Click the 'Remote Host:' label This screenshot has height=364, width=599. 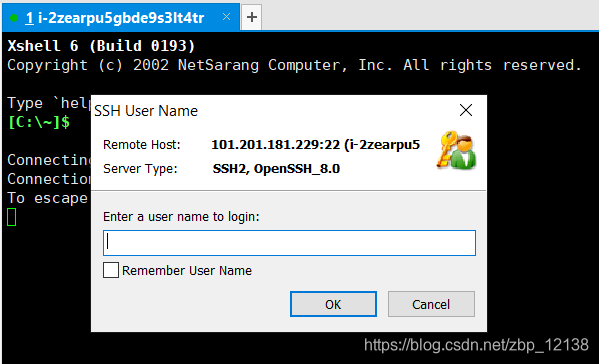click(141, 145)
